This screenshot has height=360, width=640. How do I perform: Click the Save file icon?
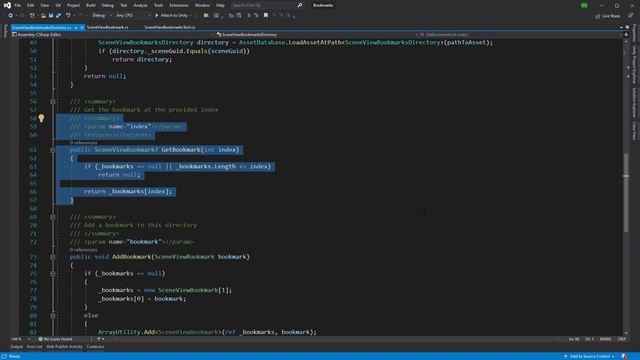(51, 16)
